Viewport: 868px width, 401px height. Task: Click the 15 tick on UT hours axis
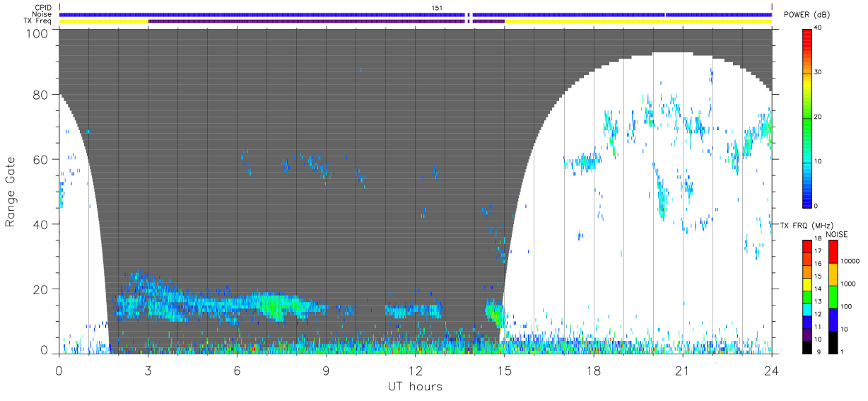(x=505, y=370)
